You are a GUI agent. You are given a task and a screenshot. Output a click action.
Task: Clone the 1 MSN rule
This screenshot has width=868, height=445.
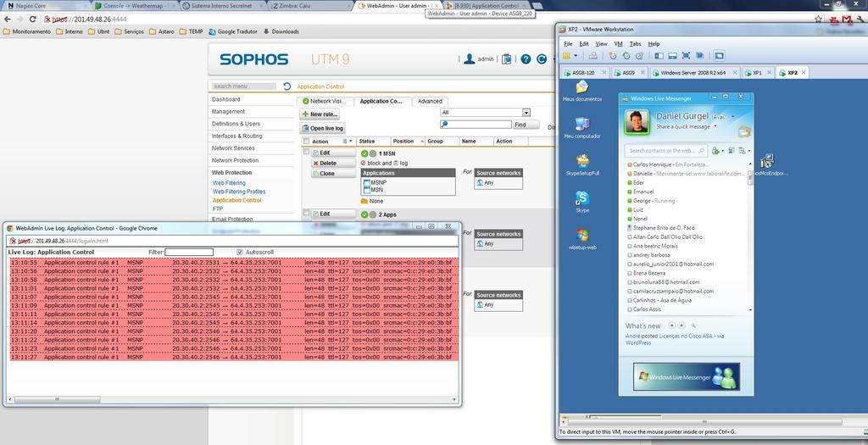[333, 173]
